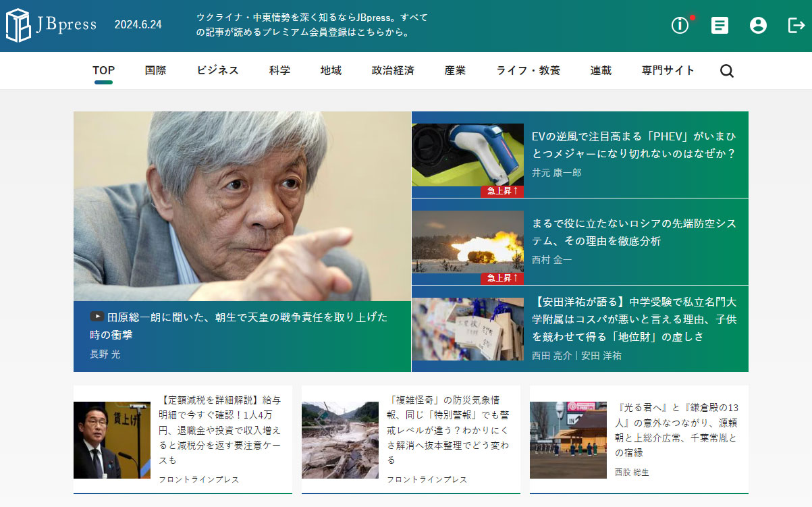Open the Russian air defense system article
The width and height of the screenshot is (812, 507).
click(x=633, y=232)
